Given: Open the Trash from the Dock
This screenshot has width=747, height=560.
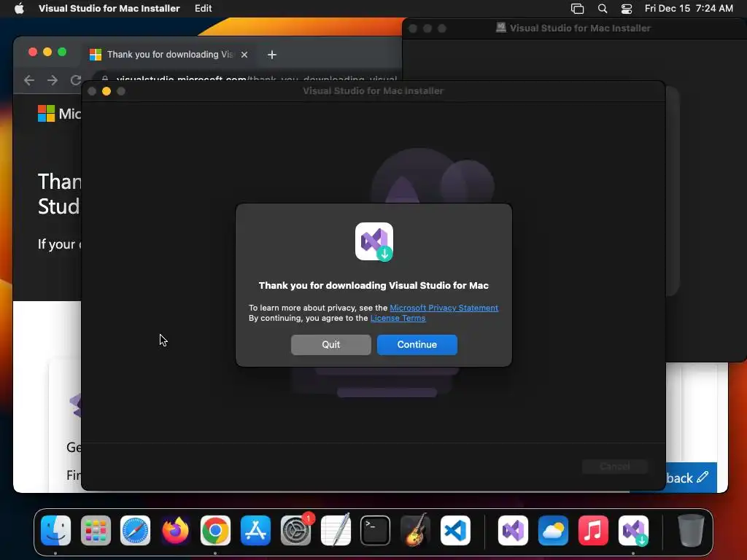Looking at the screenshot, I should pos(691,530).
